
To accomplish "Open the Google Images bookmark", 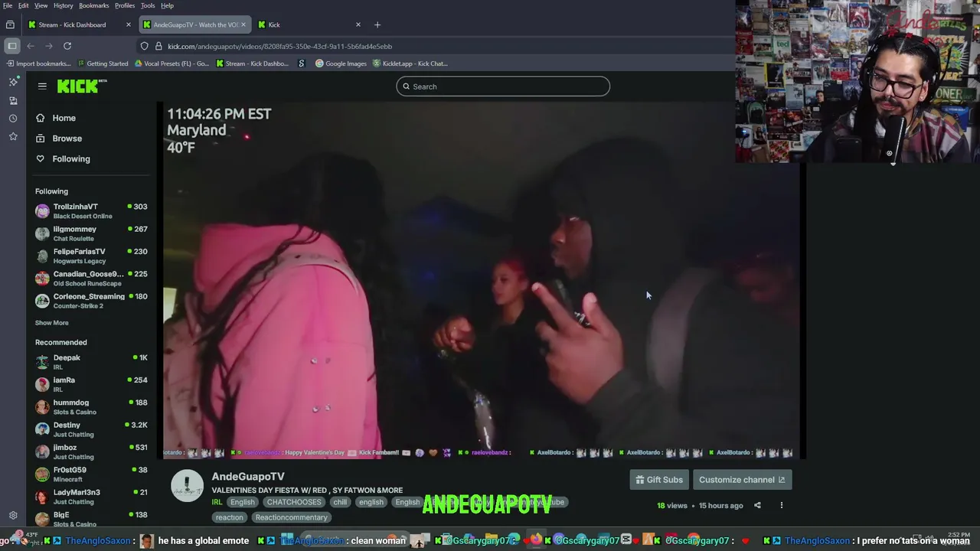I will 341,64.
